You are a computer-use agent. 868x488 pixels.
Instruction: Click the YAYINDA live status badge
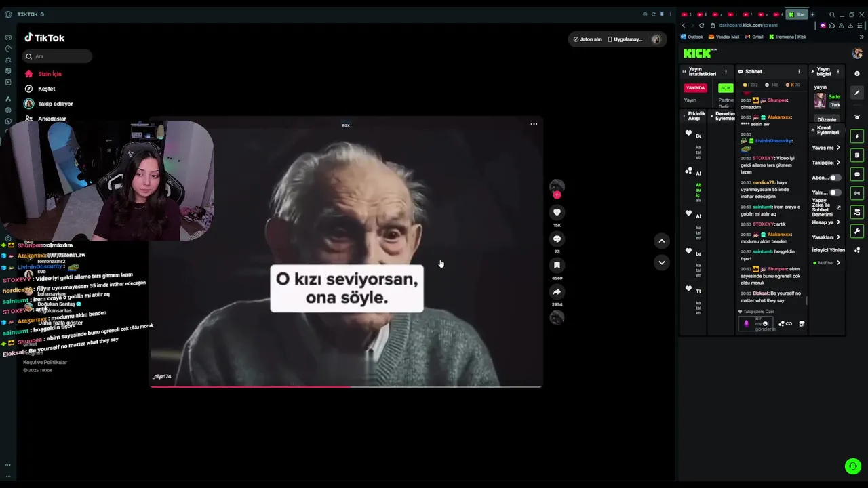(695, 87)
